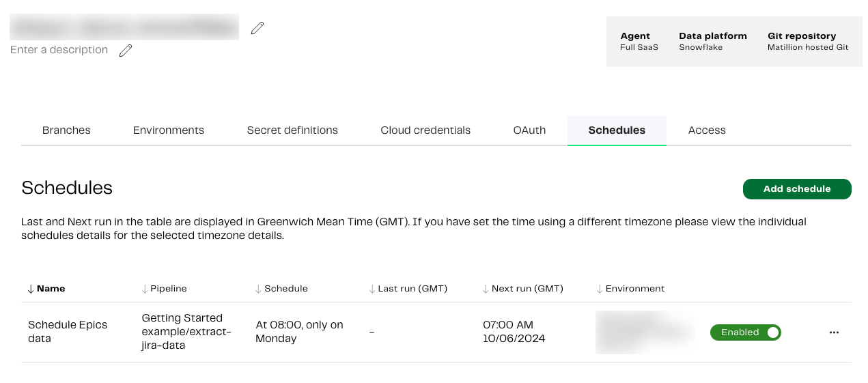Go to Secret definitions tab

click(292, 130)
